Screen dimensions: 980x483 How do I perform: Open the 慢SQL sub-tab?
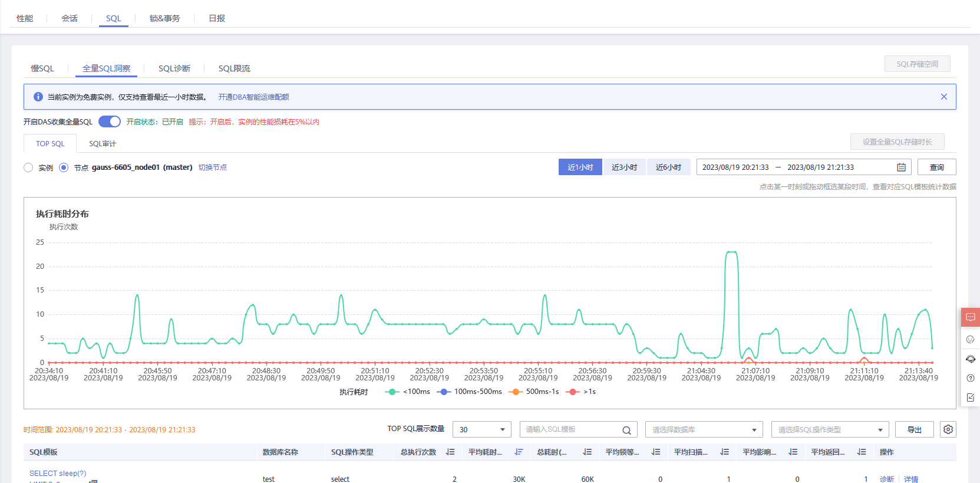point(42,68)
